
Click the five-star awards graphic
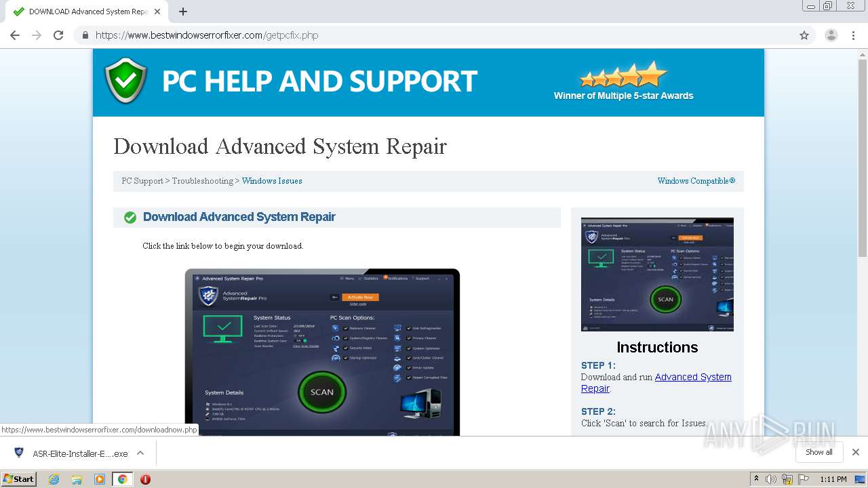623,74
